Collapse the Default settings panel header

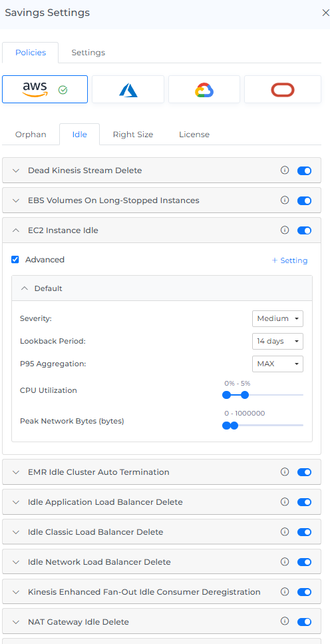[x=162, y=288]
